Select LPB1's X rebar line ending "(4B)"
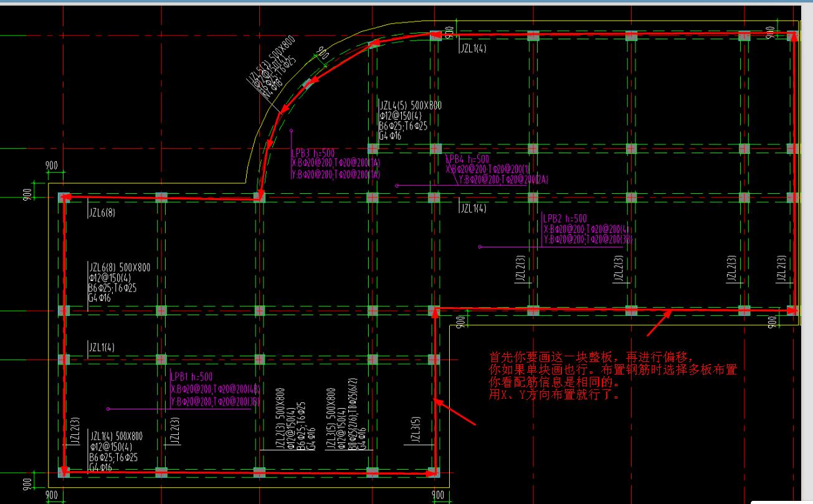Image resolution: width=813 pixels, height=504 pixels. pos(215,389)
